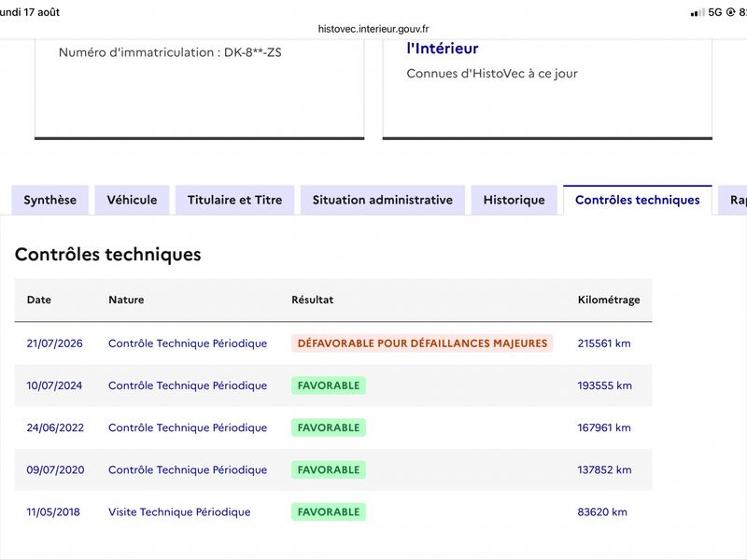This screenshot has width=747, height=560.
Task: Click the 21/07/2026 inspection date
Action: [x=55, y=343]
